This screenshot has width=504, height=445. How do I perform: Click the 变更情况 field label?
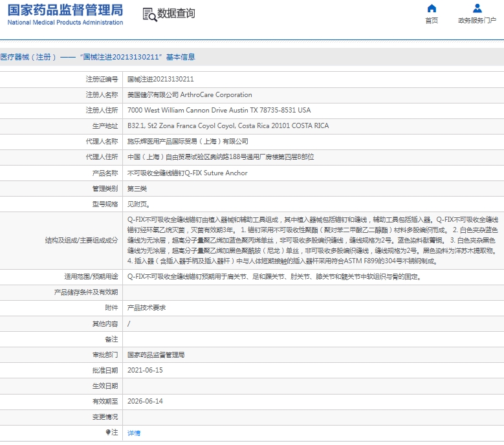pyautogui.click(x=105, y=417)
